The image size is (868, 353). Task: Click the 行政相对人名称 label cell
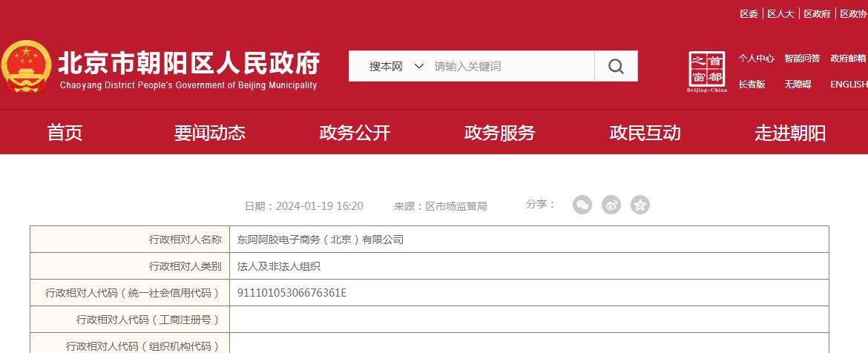tap(130, 240)
